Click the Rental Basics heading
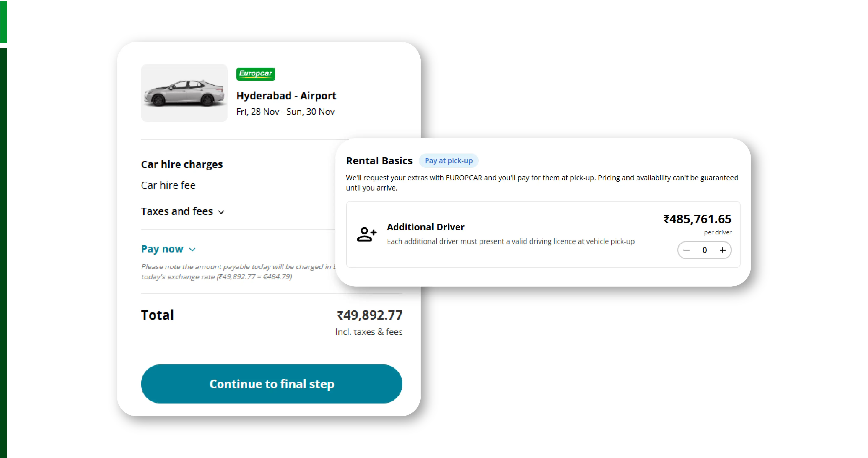The image size is (868, 458). click(379, 161)
